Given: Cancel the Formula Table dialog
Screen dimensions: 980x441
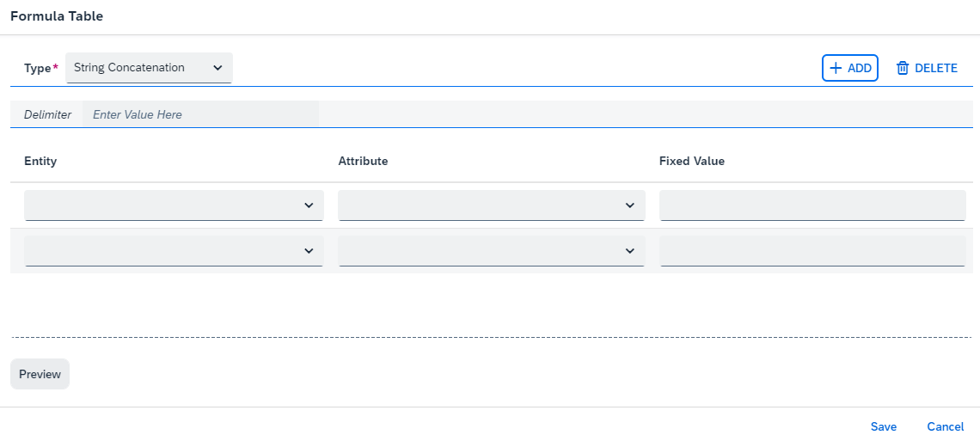Looking at the screenshot, I should pyautogui.click(x=945, y=426).
